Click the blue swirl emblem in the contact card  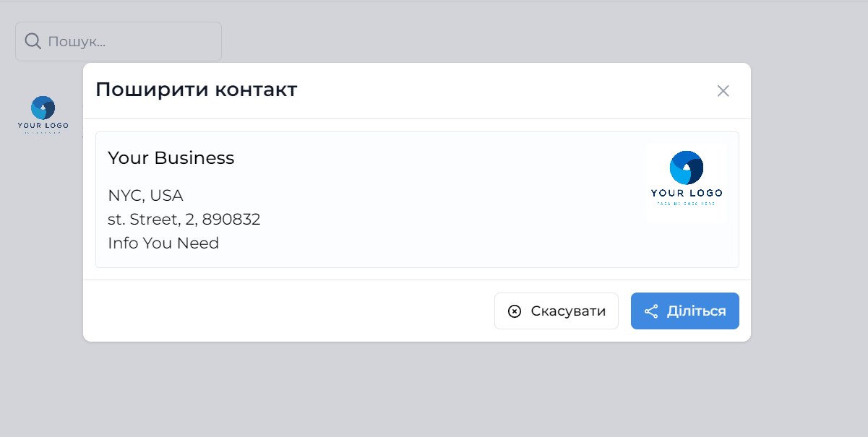[x=686, y=168]
